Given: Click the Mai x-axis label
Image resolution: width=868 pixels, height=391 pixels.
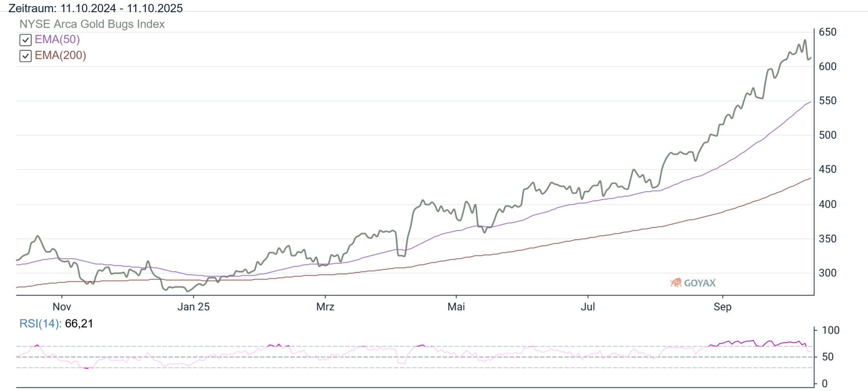Looking at the screenshot, I should click(456, 307).
